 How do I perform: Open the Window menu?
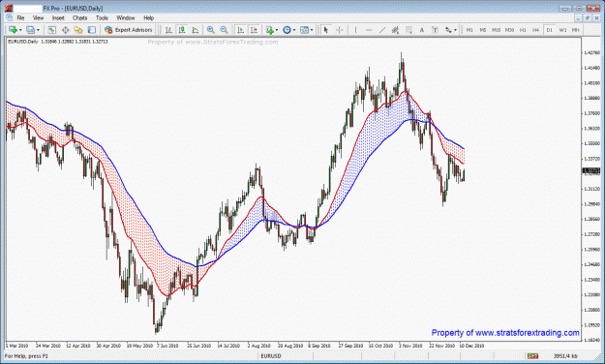pos(126,17)
